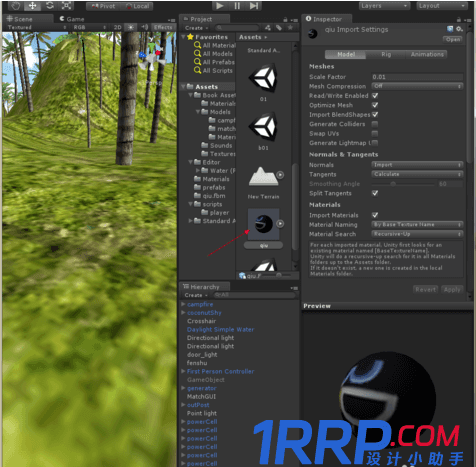Click the Play button

click(x=220, y=6)
